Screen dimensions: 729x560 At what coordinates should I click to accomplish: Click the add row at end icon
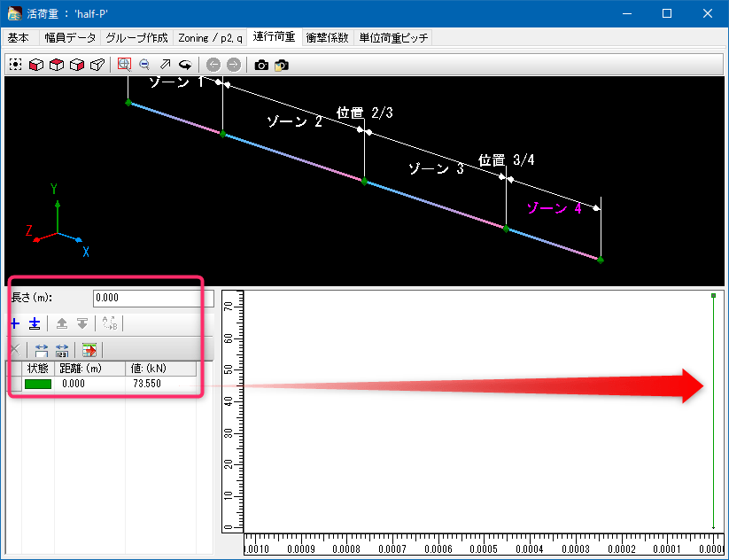coord(34,323)
